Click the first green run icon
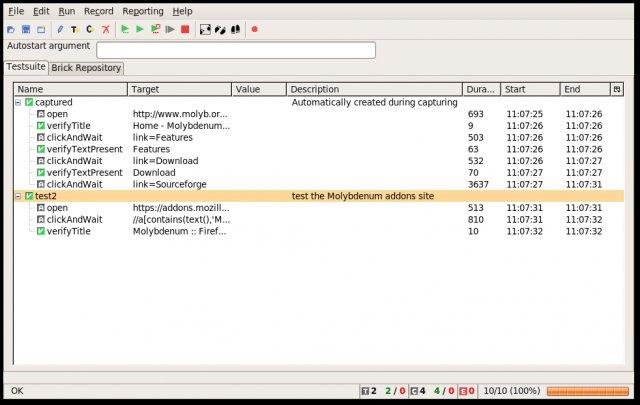This screenshot has height=405, width=640. (x=125, y=29)
